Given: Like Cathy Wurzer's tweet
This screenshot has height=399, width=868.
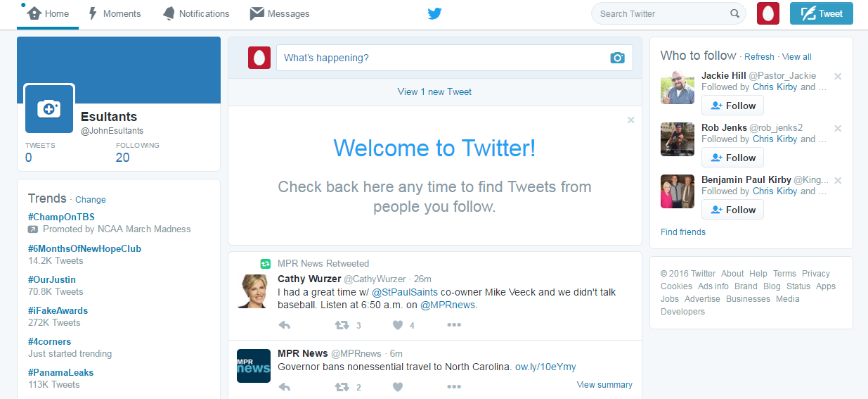Looking at the screenshot, I should pos(398,325).
